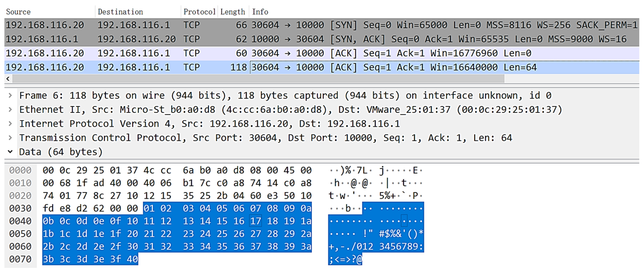This screenshot has width=644, height=273.
Task: Expand Internet Protocol Version 4 node
Action: pyautogui.click(x=10, y=124)
